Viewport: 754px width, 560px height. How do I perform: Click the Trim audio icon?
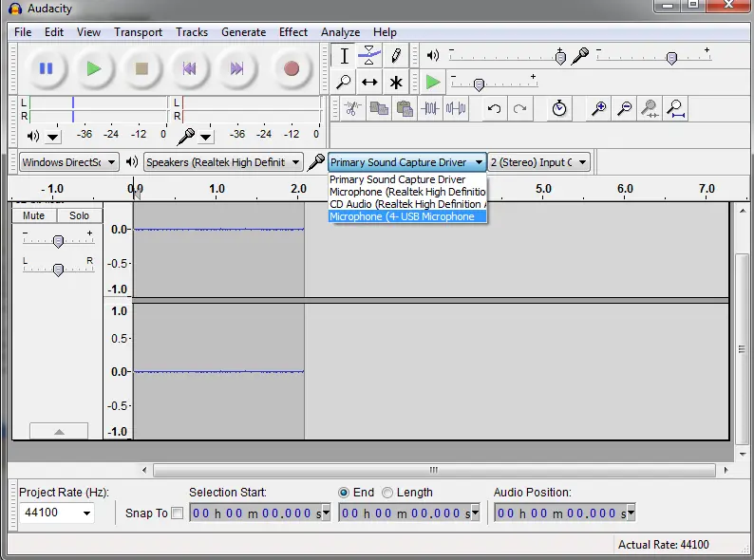pyautogui.click(x=430, y=108)
